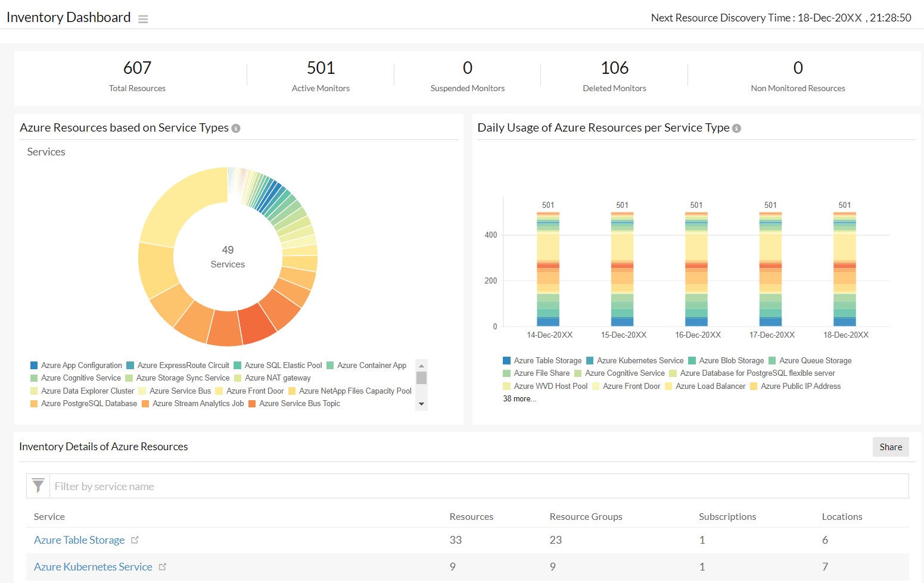Toggle Azure SQL Elastic Pool legend entry
This screenshot has height=583, width=924.
tap(278, 366)
